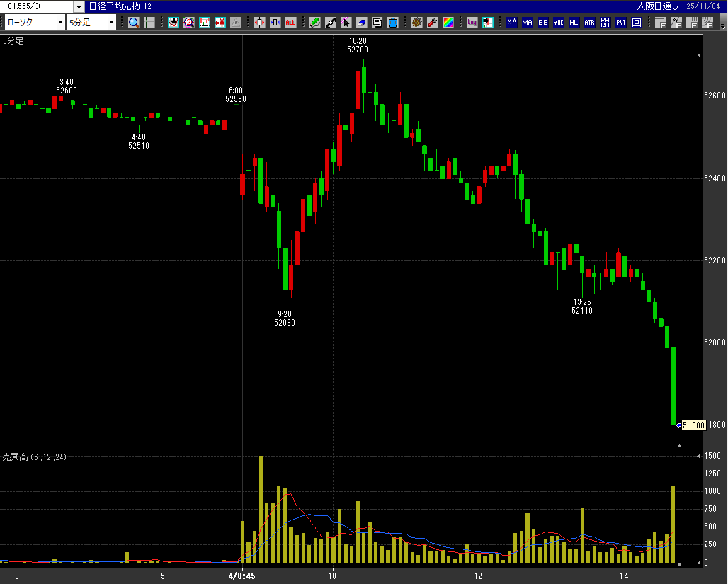Click the ATR indicator button
The height and width of the screenshot is (584, 728).
(589, 23)
